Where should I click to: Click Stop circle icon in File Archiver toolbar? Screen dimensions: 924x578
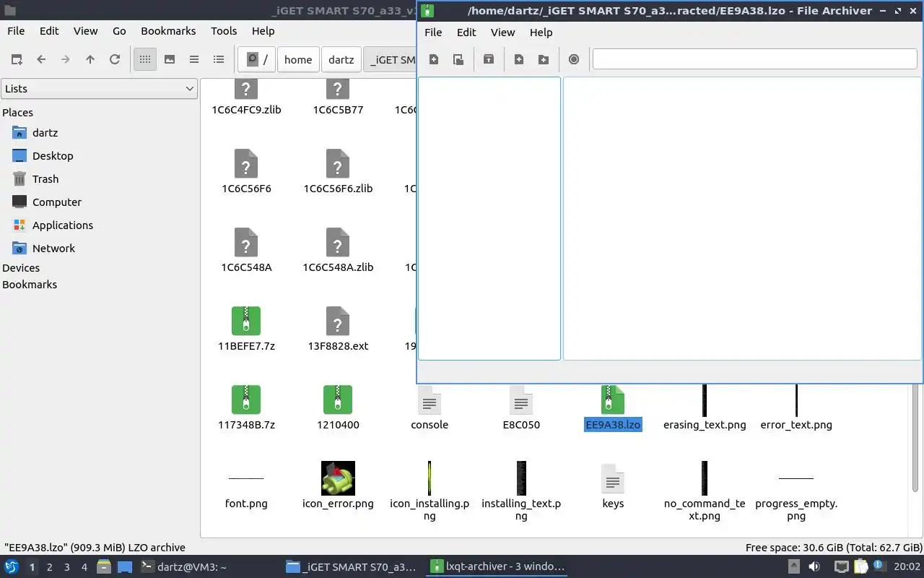click(574, 59)
